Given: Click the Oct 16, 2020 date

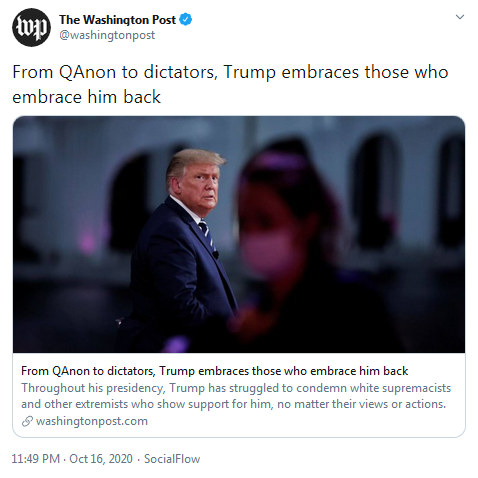Looking at the screenshot, I should tap(101, 459).
